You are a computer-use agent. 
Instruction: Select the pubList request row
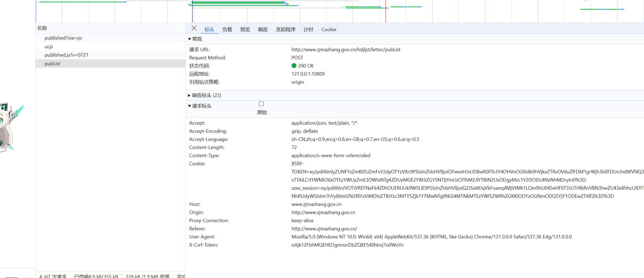click(x=110, y=64)
